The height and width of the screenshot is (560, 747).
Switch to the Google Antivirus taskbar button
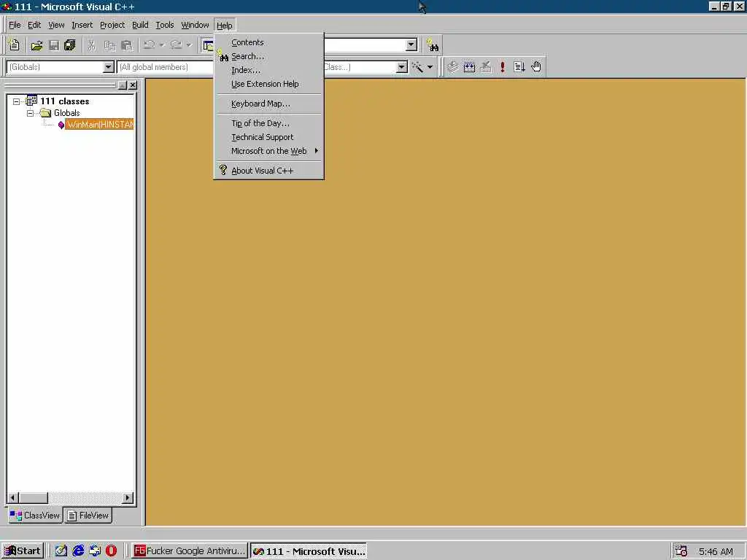(190, 551)
